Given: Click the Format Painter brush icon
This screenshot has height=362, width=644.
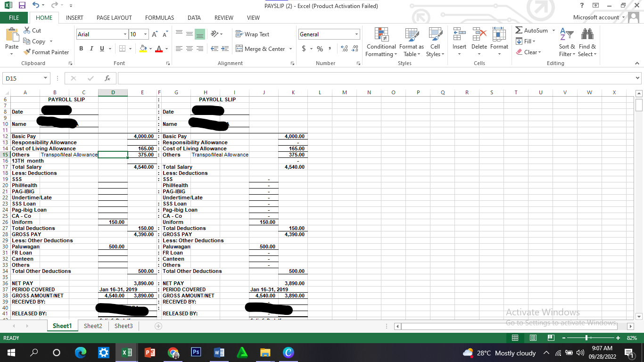Looking at the screenshot, I should coord(27,52).
